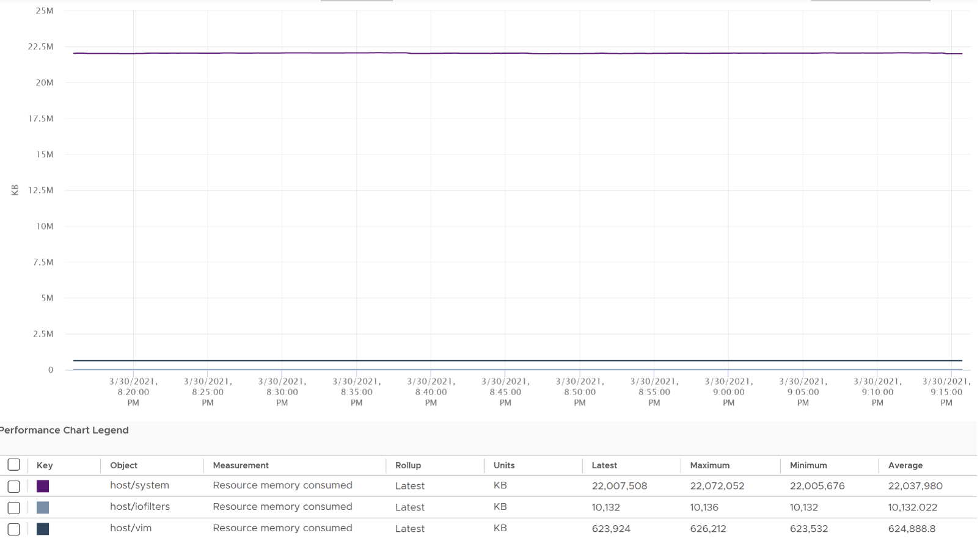Sort by the Maximum column header
Screen dimensions: 980x541
pyautogui.click(x=710, y=465)
